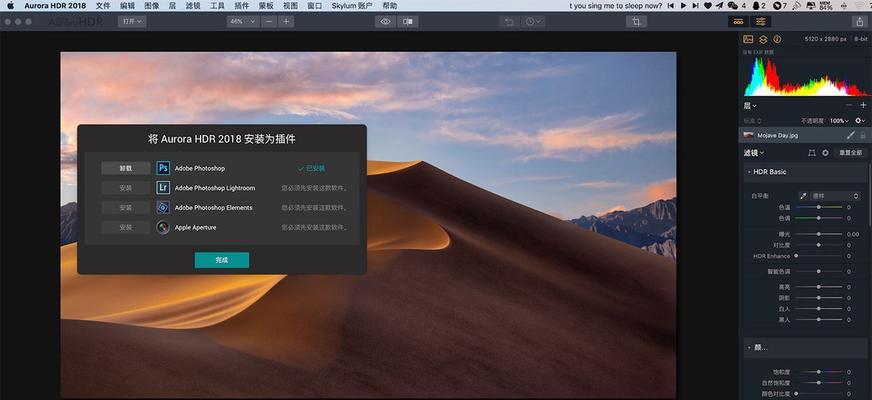Show layers panel stack icon
The height and width of the screenshot is (400, 872).
tap(763, 39)
